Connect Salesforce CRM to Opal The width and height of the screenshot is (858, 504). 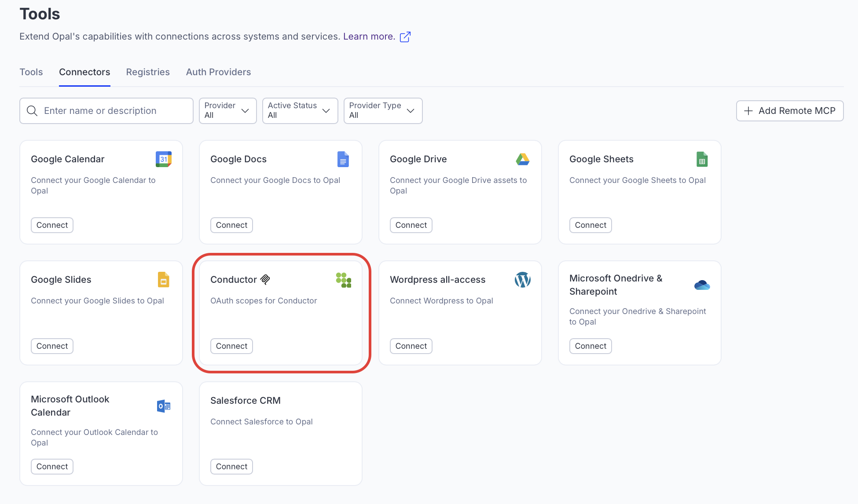coord(231,467)
